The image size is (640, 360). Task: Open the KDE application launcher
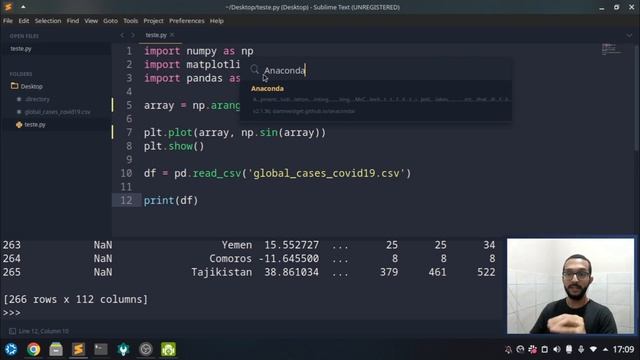(11, 349)
